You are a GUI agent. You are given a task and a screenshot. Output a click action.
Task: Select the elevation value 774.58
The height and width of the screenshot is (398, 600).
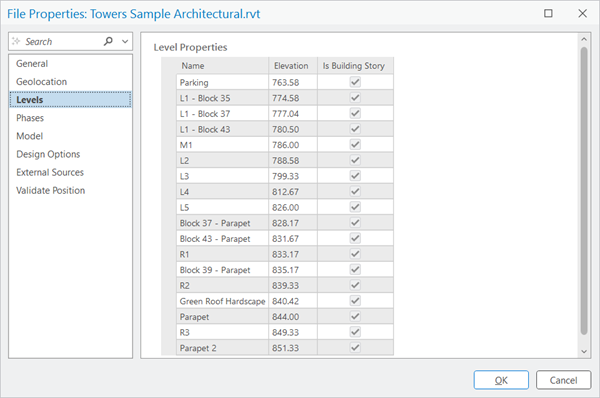[293, 98]
